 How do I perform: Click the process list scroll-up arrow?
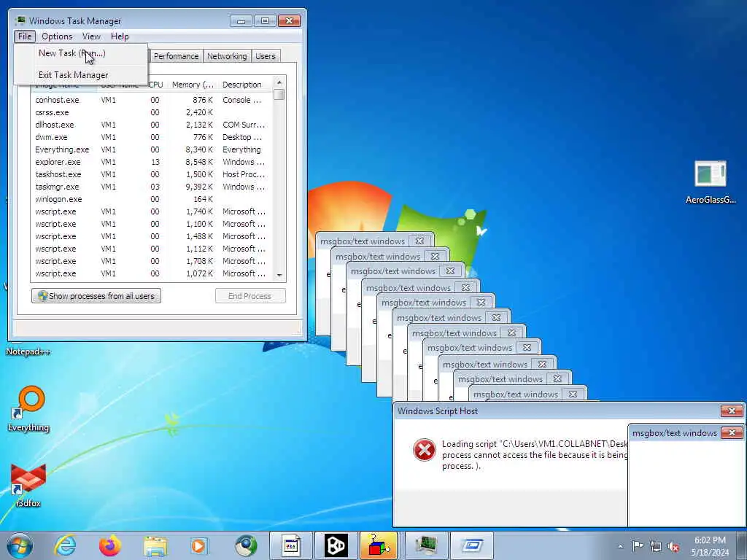tap(279, 82)
